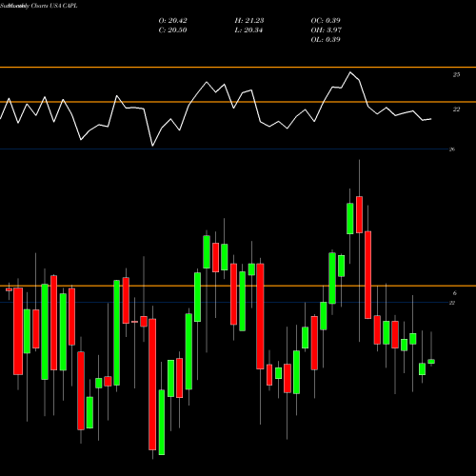Viewport: 476px width, 476px height.
Task: Select the open value 'O: 20.42'
Action: pos(172,21)
